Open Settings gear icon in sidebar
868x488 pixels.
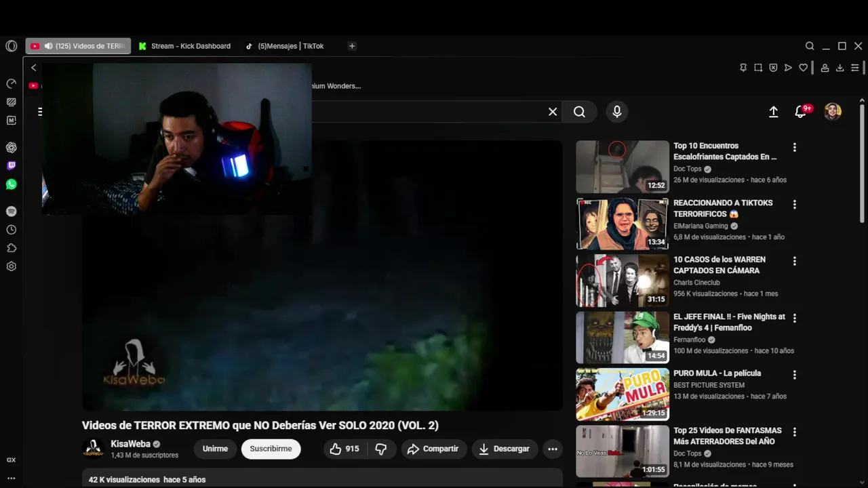pyautogui.click(x=12, y=266)
